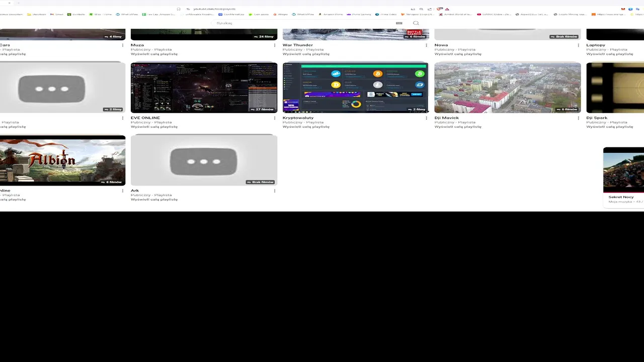Click the YouTube search magnifier icon
The width and height of the screenshot is (644, 362).
click(x=416, y=23)
